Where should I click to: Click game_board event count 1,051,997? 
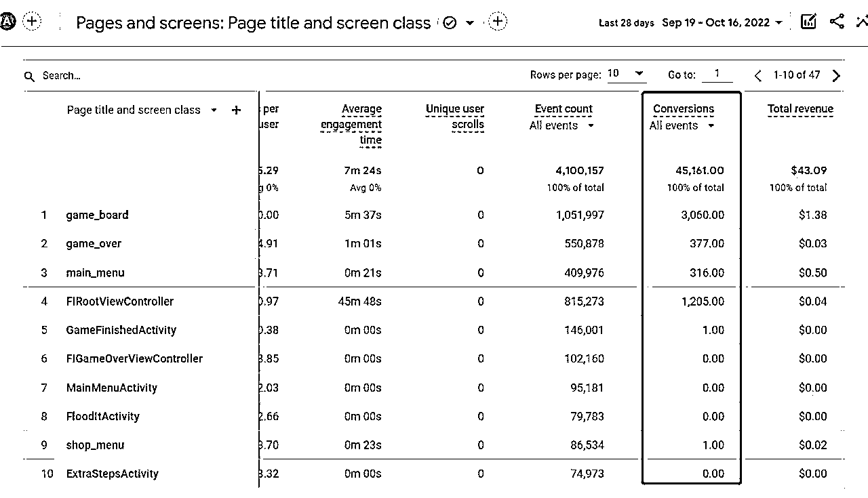click(580, 215)
